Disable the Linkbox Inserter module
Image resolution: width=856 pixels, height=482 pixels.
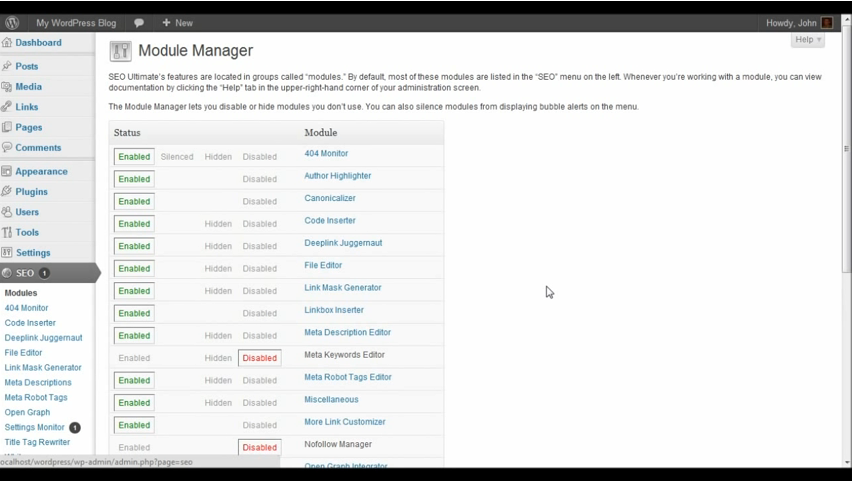tap(259, 313)
